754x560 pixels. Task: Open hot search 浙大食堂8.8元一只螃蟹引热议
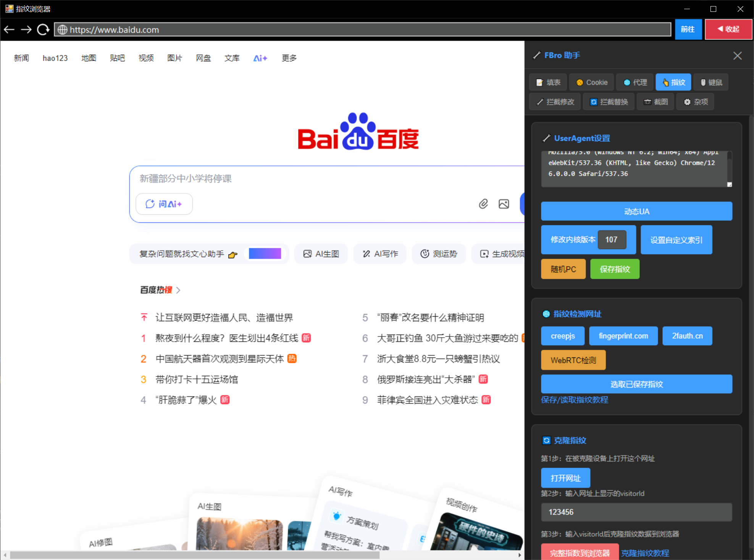coord(438,359)
